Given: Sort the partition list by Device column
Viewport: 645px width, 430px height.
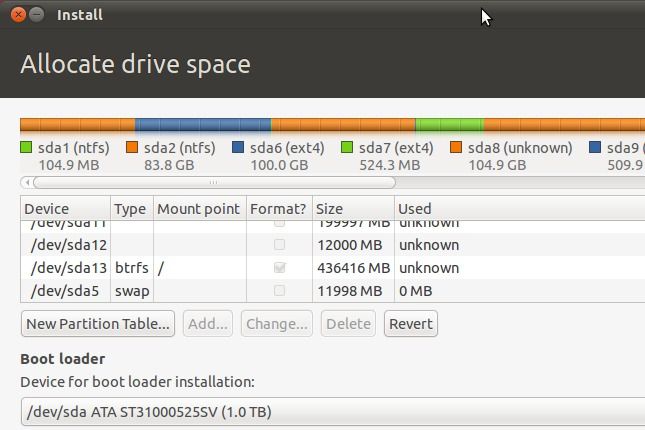Looking at the screenshot, I should click(x=65, y=209).
